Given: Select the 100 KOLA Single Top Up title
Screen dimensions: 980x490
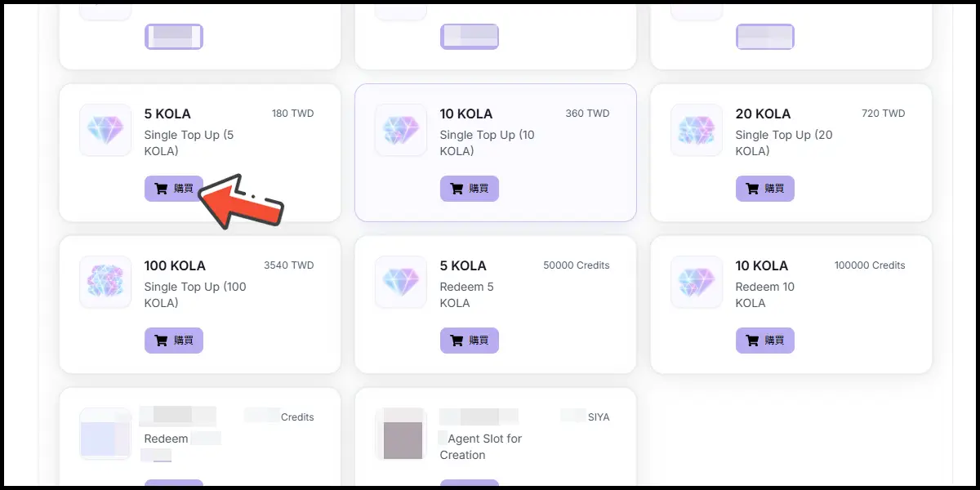Looking at the screenshot, I should click(175, 265).
